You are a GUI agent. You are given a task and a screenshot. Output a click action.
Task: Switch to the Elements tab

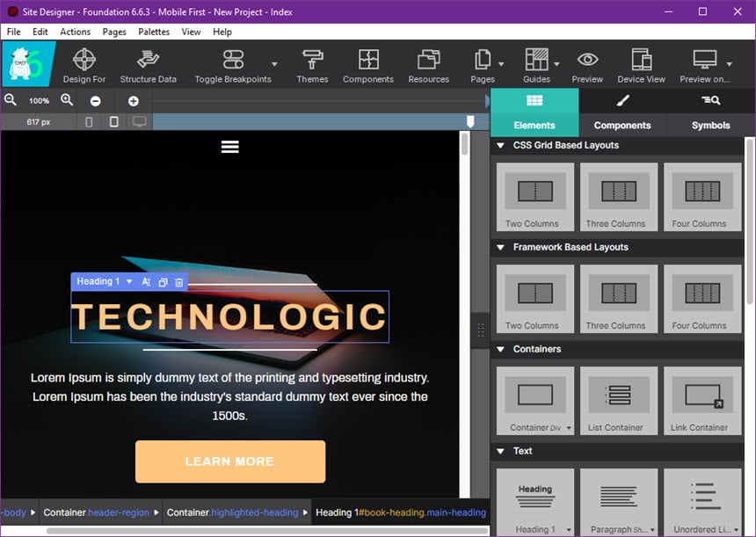[x=534, y=112]
